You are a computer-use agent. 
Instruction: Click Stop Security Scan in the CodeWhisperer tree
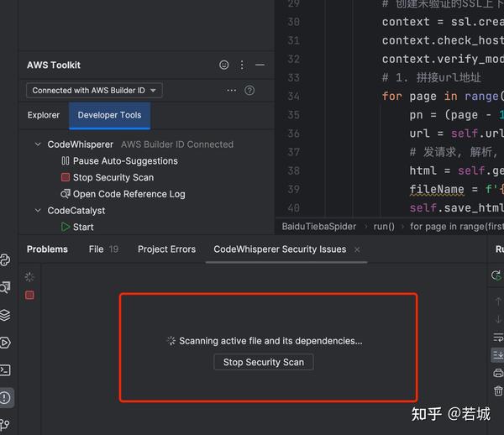click(113, 177)
